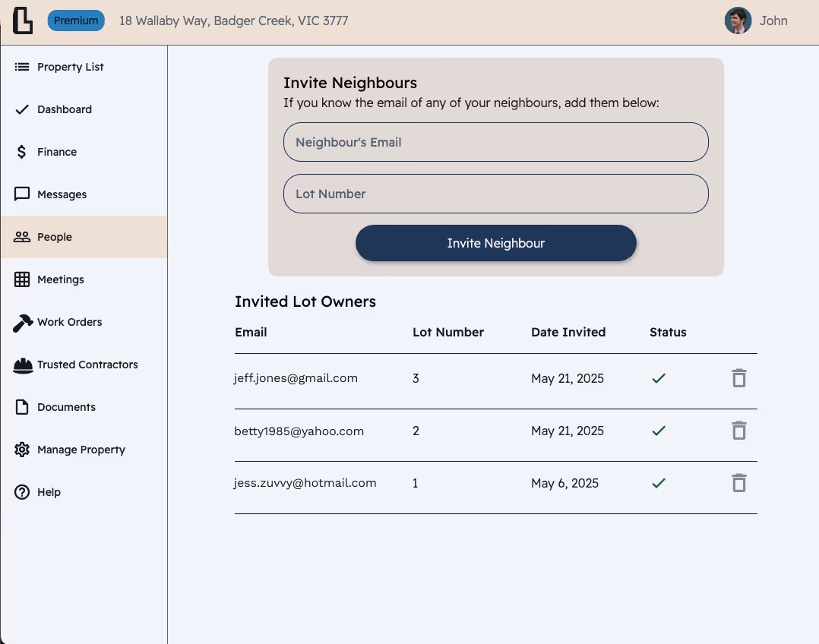Open John's profile avatar
Screen dimensions: 819x644
(x=738, y=21)
